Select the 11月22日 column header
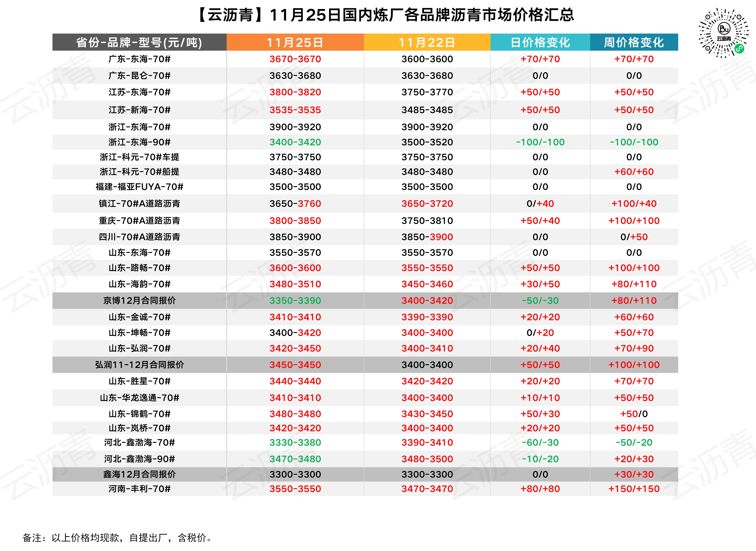The height and width of the screenshot is (551, 756). click(427, 42)
